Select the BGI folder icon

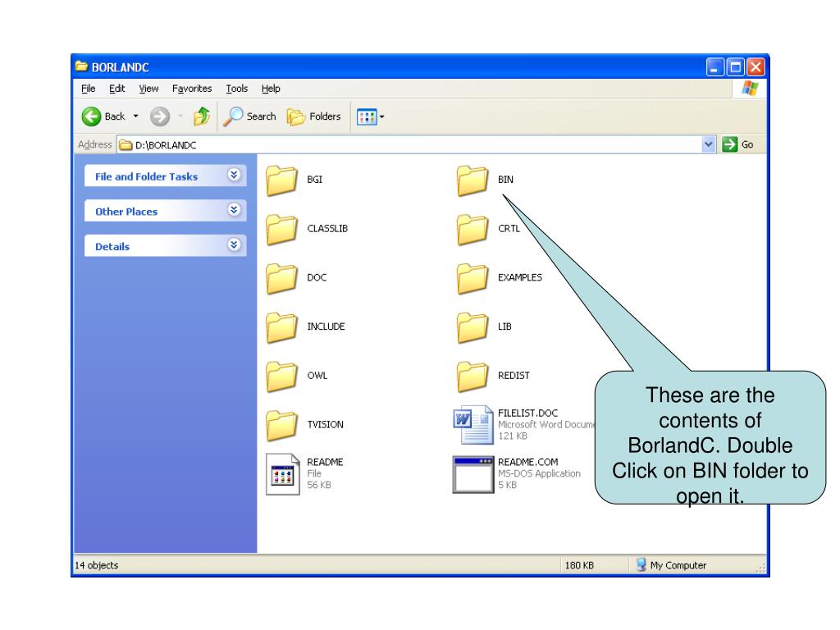pos(282,180)
